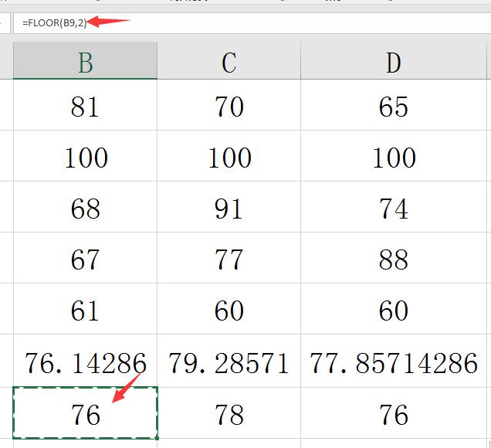The width and height of the screenshot is (491, 448).
Task: Select column B header
Action: pyautogui.click(x=85, y=62)
